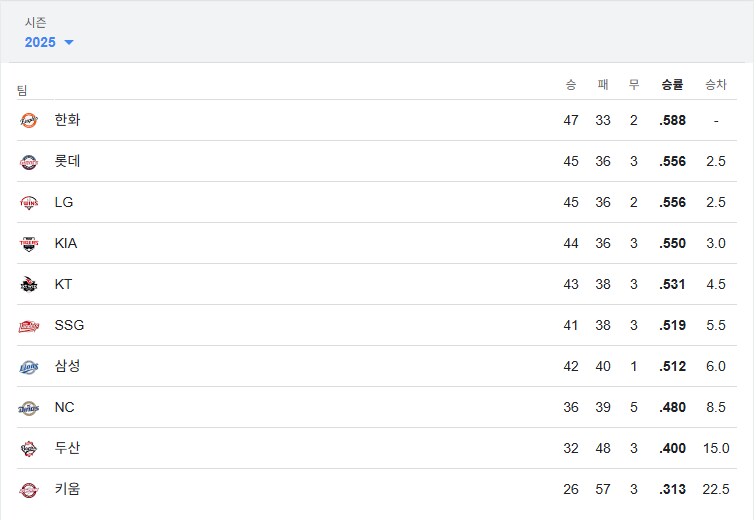Click the SSG Landers team logo
Viewport: 756px width, 520px height.
tap(29, 326)
